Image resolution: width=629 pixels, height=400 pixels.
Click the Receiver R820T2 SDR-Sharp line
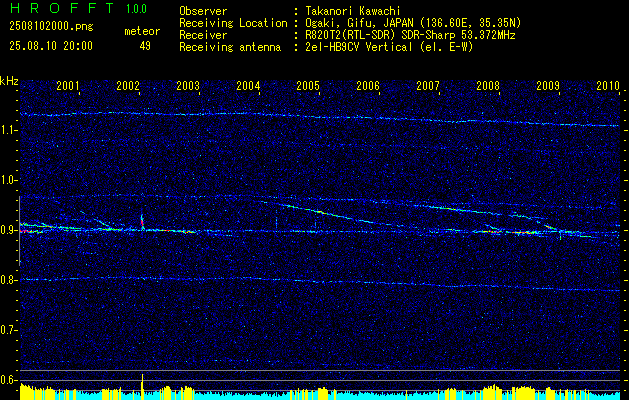[x=410, y=35]
